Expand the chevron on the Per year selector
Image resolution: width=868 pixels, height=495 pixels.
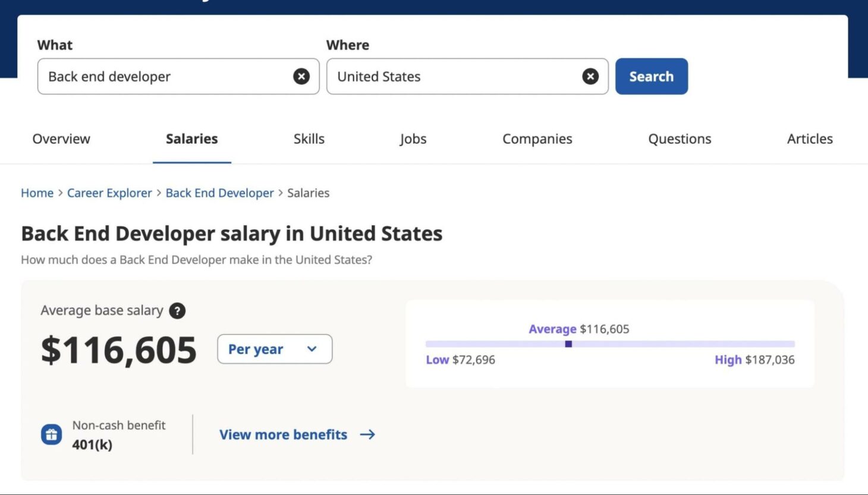311,349
